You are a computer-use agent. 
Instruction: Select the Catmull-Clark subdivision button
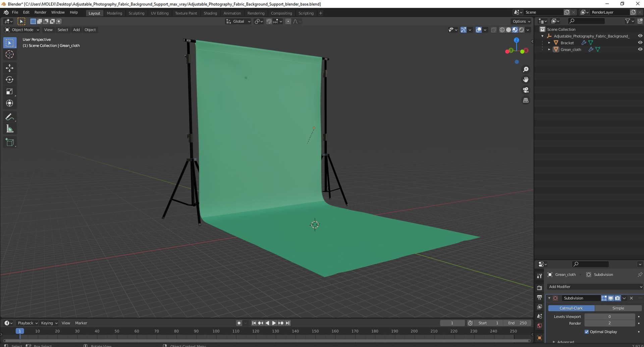coord(571,308)
